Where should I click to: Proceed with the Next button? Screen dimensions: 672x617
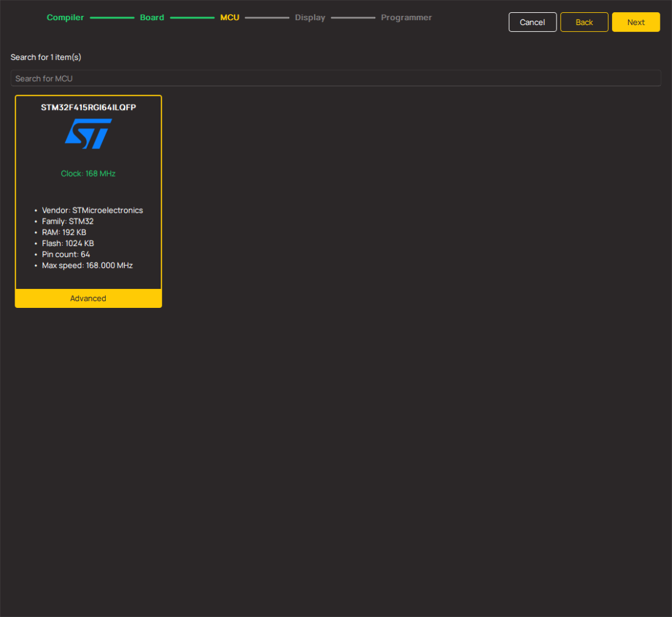635,22
